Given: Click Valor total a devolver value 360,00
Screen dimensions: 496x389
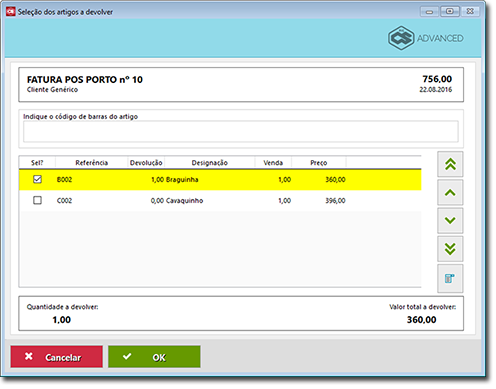Looking at the screenshot, I should pyautogui.click(x=421, y=320).
